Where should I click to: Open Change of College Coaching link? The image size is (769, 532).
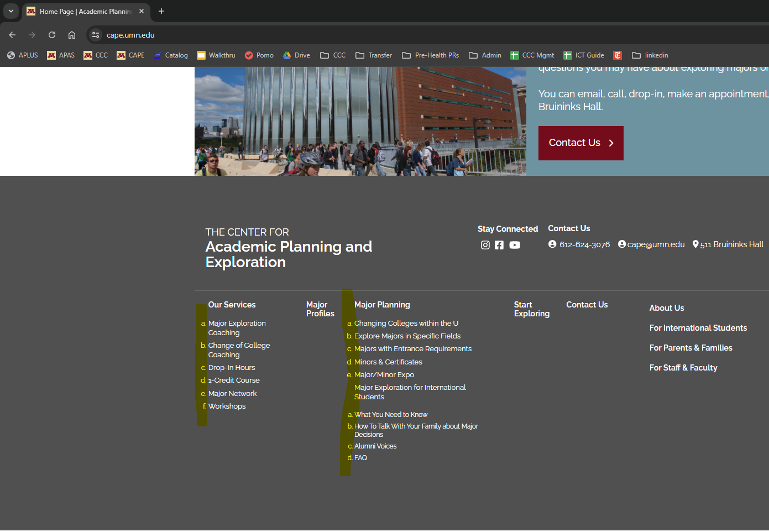click(239, 350)
